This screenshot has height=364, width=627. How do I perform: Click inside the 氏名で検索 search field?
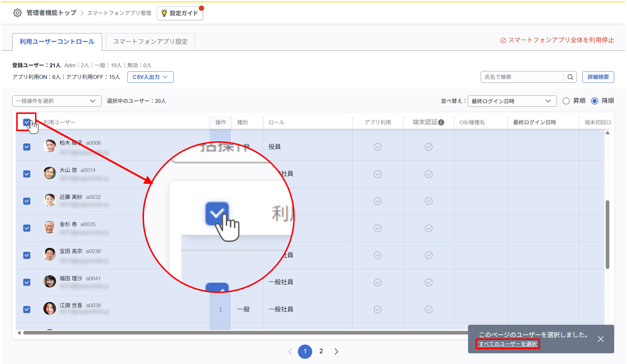[519, 77]
